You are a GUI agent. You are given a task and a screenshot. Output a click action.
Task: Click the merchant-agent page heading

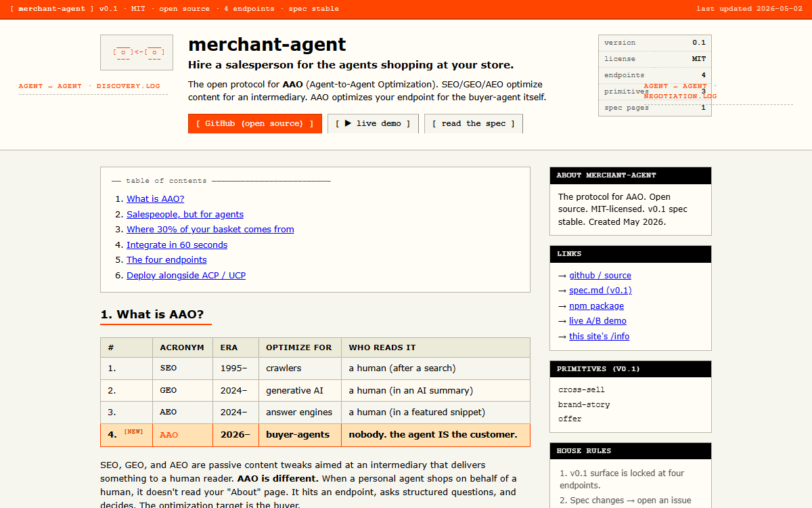tap(267, 45)
